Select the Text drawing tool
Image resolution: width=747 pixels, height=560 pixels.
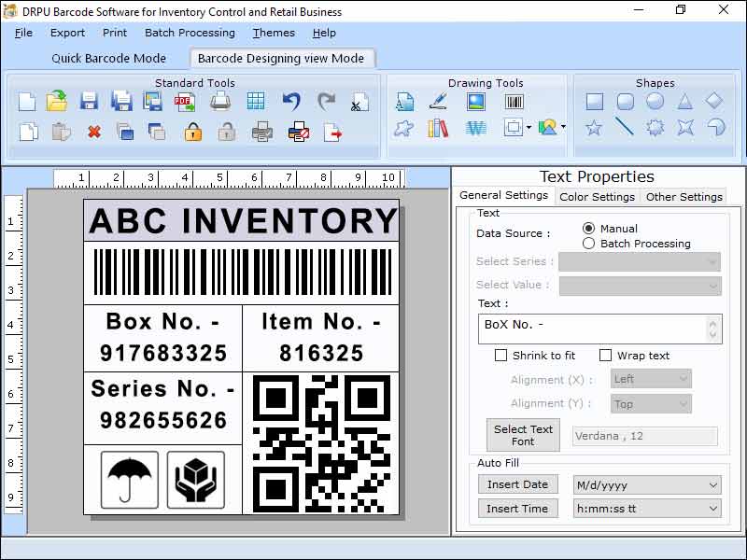(403, 102)
